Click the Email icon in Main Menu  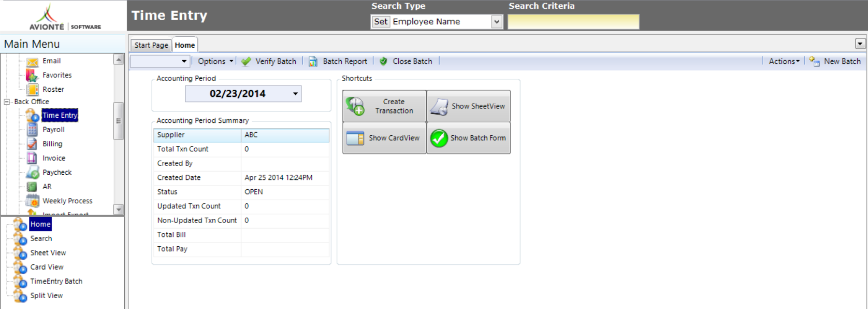click(33, 62)
